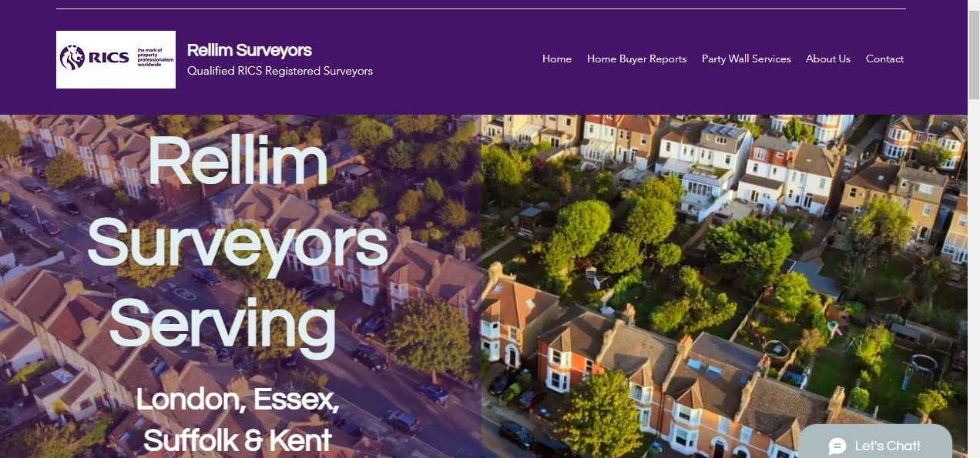Click the 'mark of property professionalism' logo text
This screenshot has width=980, height=458.
(154, 57)
